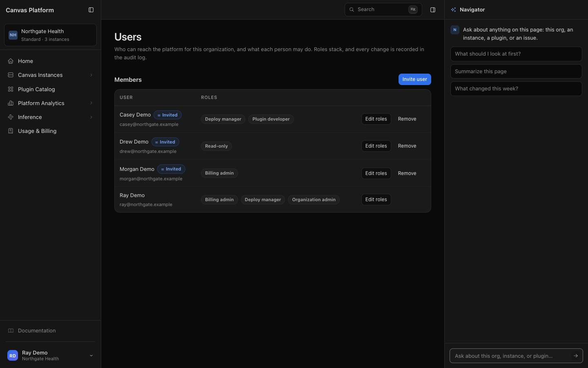Click the Canvas Instances server icon
Image resolution: width=588 pixels, height=368 pixels.
[x=11, y=75]
